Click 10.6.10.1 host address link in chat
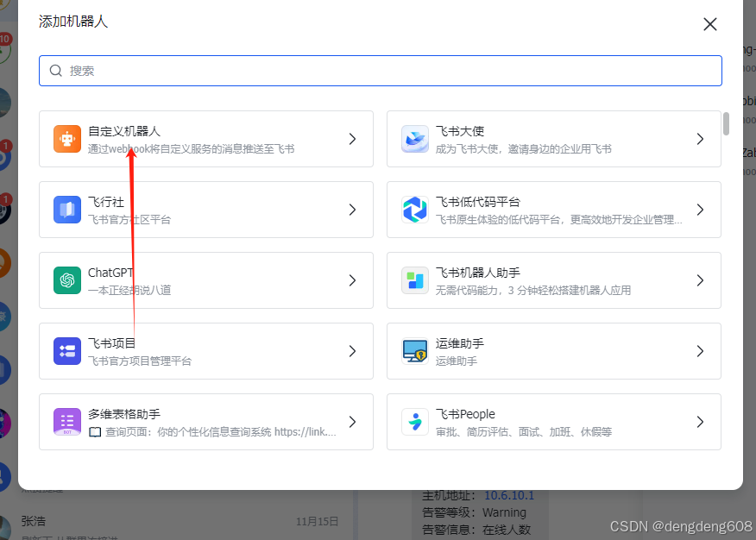The height and width of the screenshot is (540, 756). point(509,495)
